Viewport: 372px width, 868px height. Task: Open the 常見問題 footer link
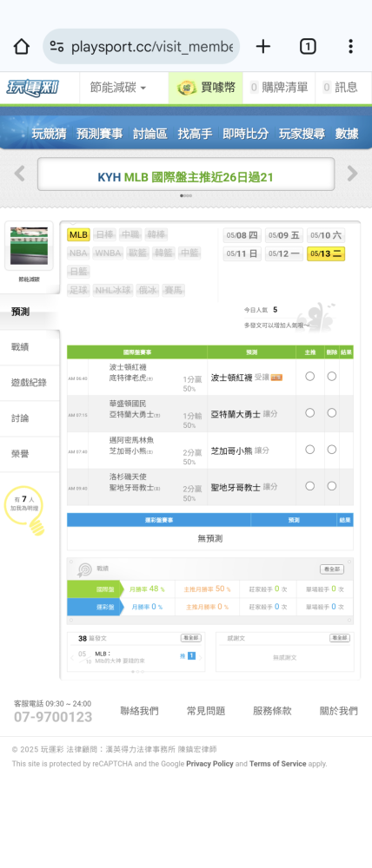206,711
